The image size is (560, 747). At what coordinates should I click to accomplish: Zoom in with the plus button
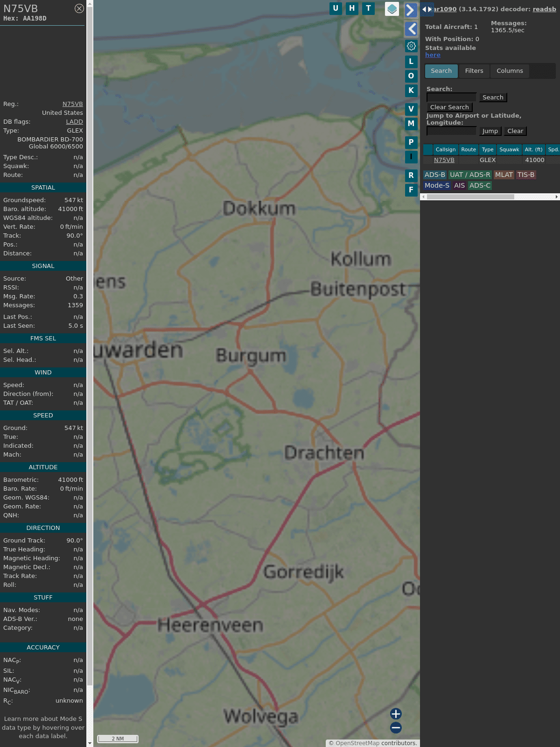(396, 713)
